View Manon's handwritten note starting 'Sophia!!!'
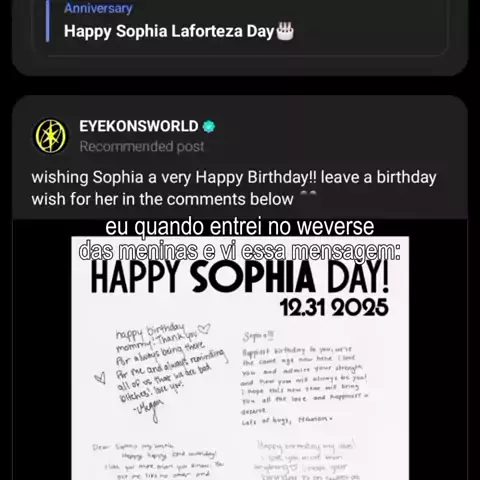The width and height of the screenshot is (480, 480). tap(305, 379)
